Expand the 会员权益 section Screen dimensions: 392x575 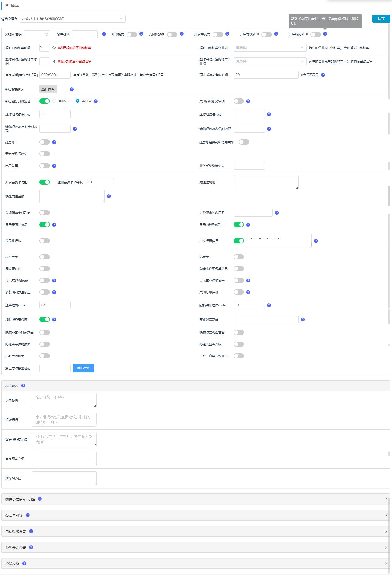[195, 564]
